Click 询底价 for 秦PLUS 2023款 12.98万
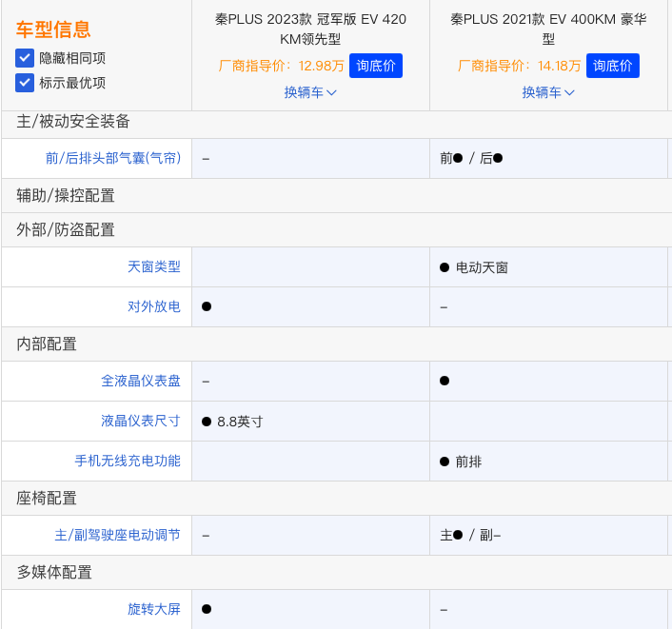This screenshot has height=629, width=672. pos(375,66)
